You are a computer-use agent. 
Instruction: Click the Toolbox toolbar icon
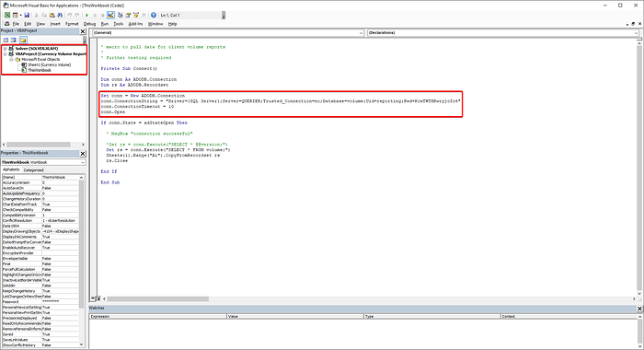click(144, 16)
